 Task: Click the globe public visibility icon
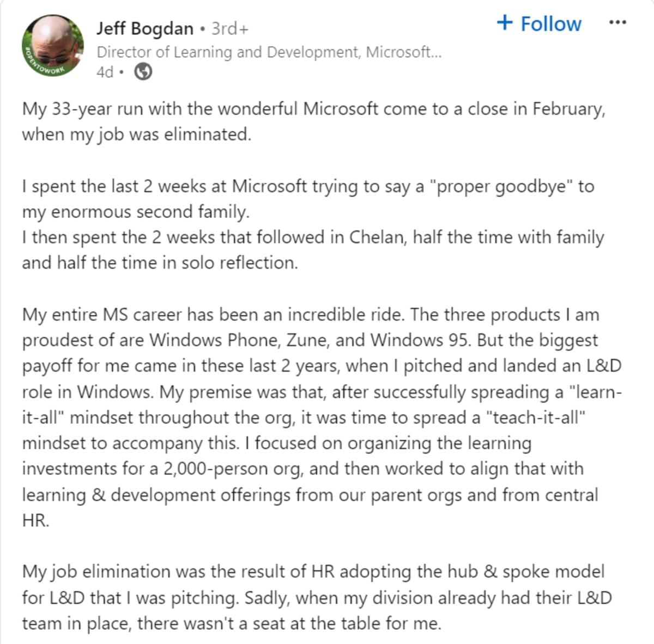(x=143, y=71)
